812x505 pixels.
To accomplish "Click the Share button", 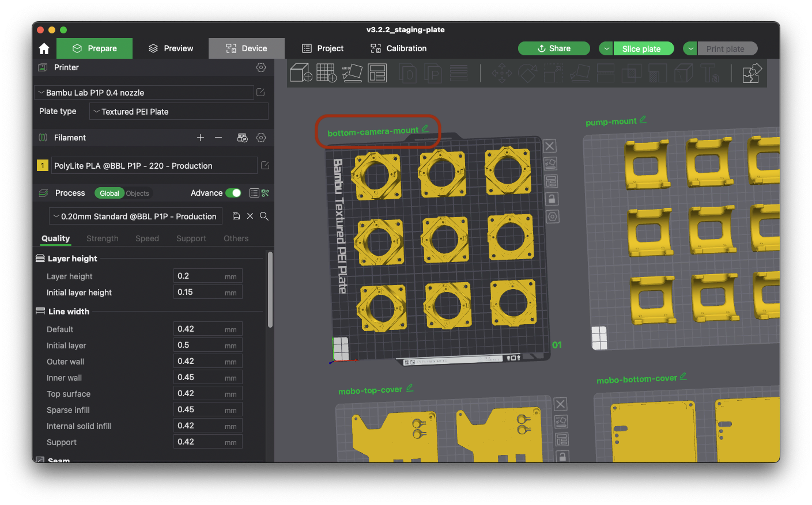I will [x=554, y=48].
